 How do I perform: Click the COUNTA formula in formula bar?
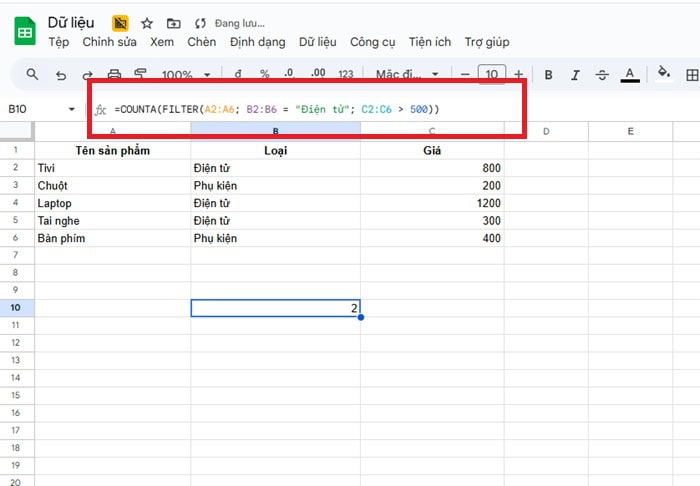pos(277,109)
